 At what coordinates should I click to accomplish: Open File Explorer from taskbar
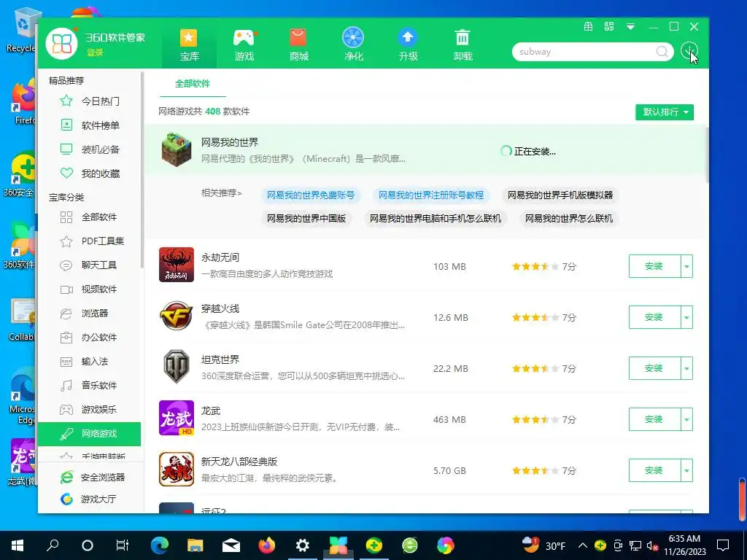point(195,545)
